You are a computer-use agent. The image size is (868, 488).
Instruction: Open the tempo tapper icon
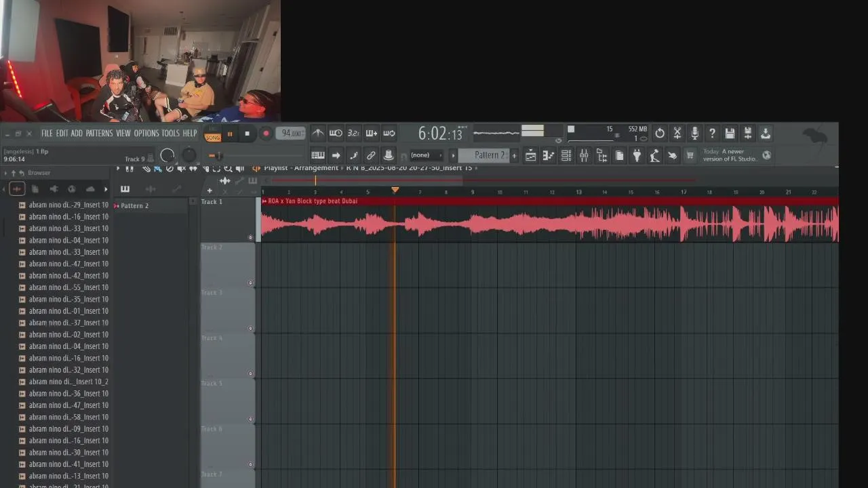coord(654,155)
